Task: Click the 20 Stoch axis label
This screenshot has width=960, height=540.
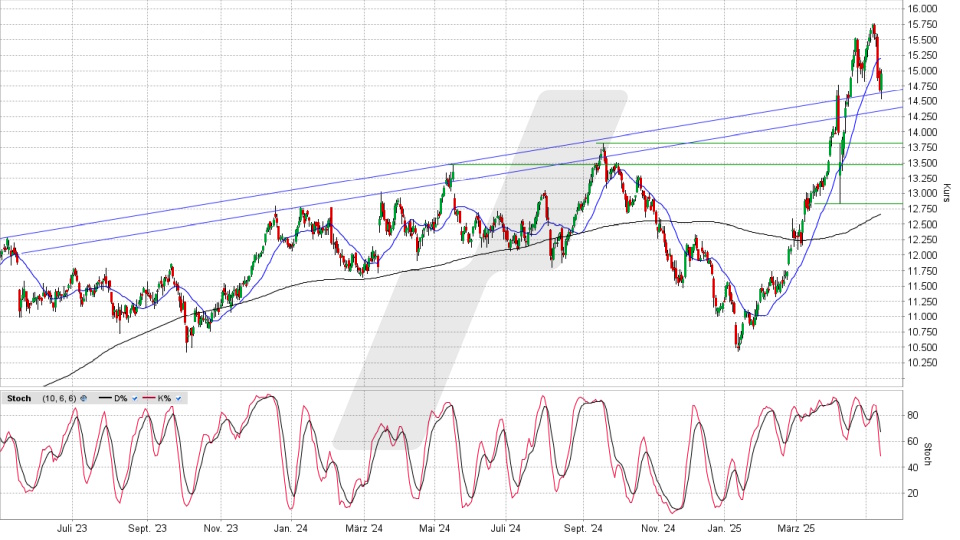Action: (x=913, y=493)
